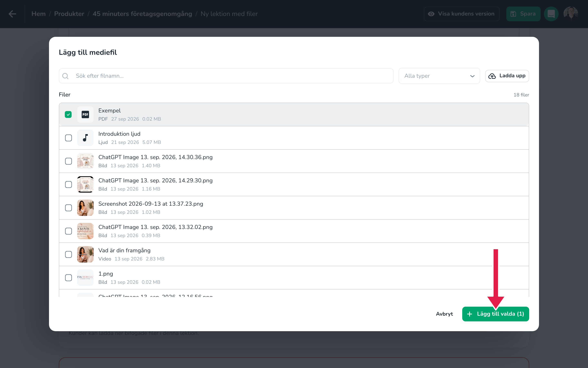This screenshot has height=368, width=588.
Task: Click Lägg till valda (1) button
Action: (x=496, y=314)
